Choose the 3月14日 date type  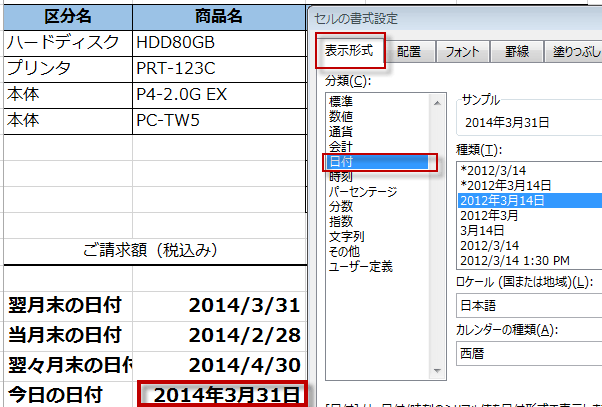(530, 230)
